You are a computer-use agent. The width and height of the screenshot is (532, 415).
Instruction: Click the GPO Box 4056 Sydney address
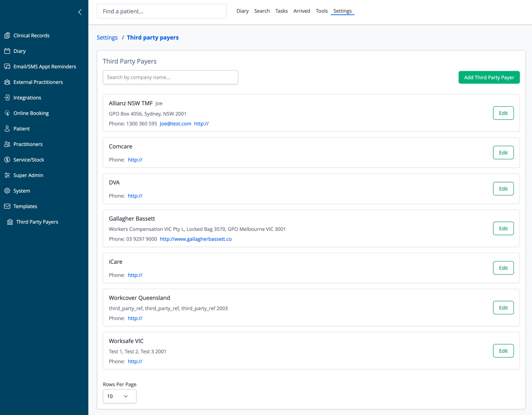(147, 114)
